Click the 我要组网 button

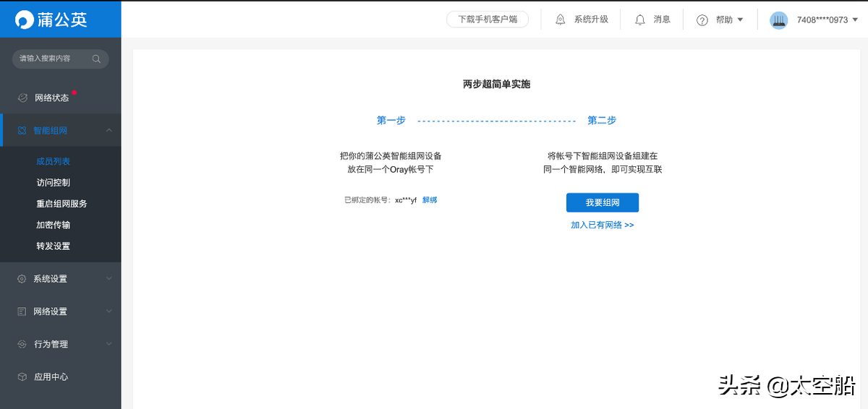click(x=603, y=202)
